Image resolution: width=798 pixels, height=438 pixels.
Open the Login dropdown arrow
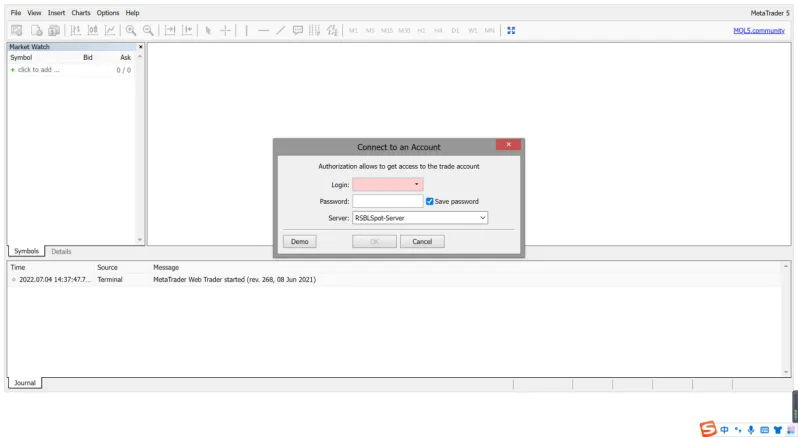tap(416, 185)
